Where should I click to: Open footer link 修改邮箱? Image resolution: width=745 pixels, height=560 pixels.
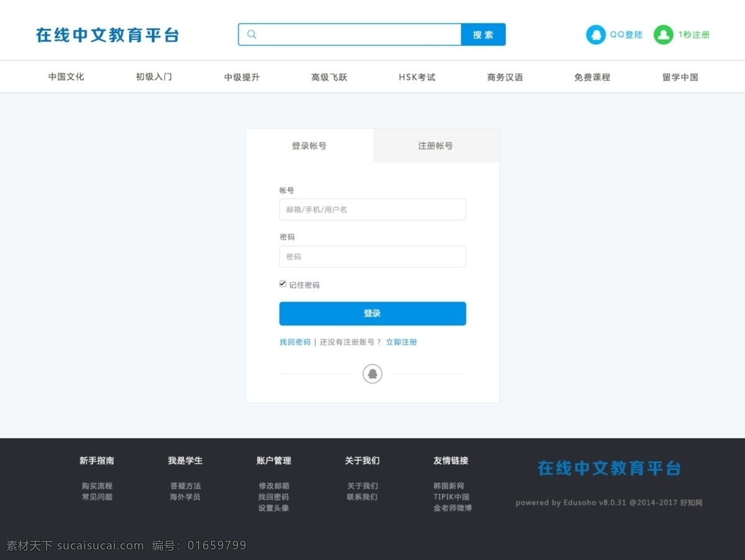coord(274,486)
